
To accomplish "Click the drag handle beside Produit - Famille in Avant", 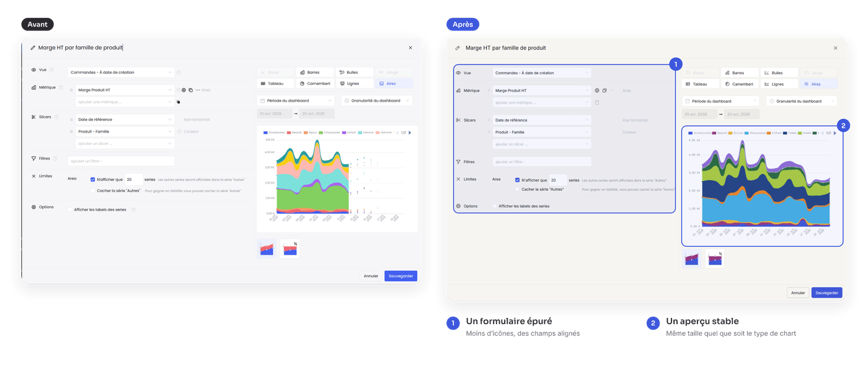I will click(71, 131).
